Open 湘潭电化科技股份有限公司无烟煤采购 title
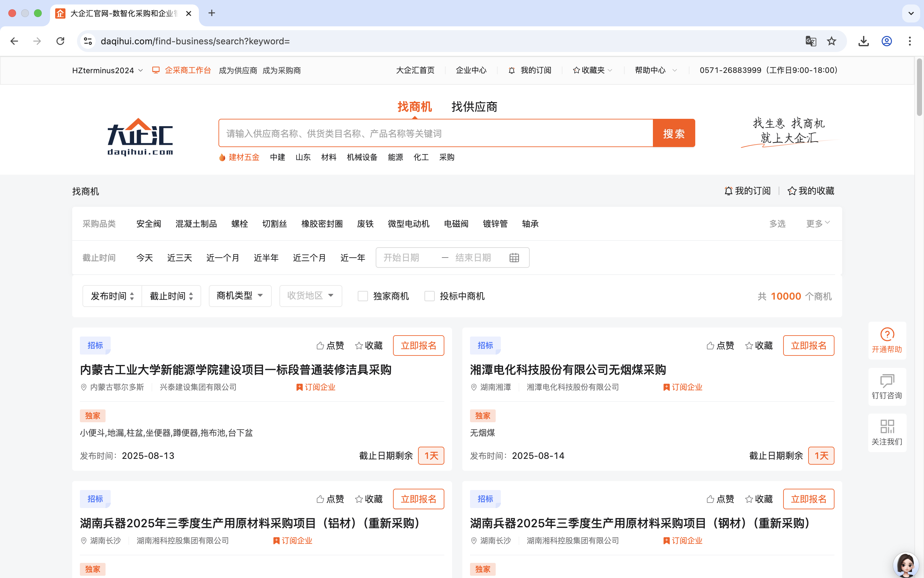The width and height of the screenshot is (924, 578). tap(568, 370)
